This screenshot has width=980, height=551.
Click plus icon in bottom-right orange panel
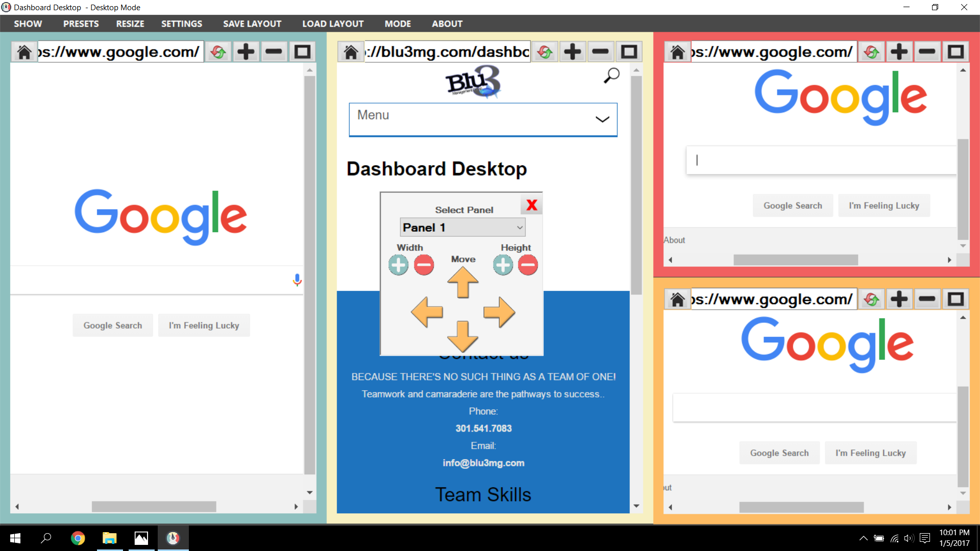point(899,299)
